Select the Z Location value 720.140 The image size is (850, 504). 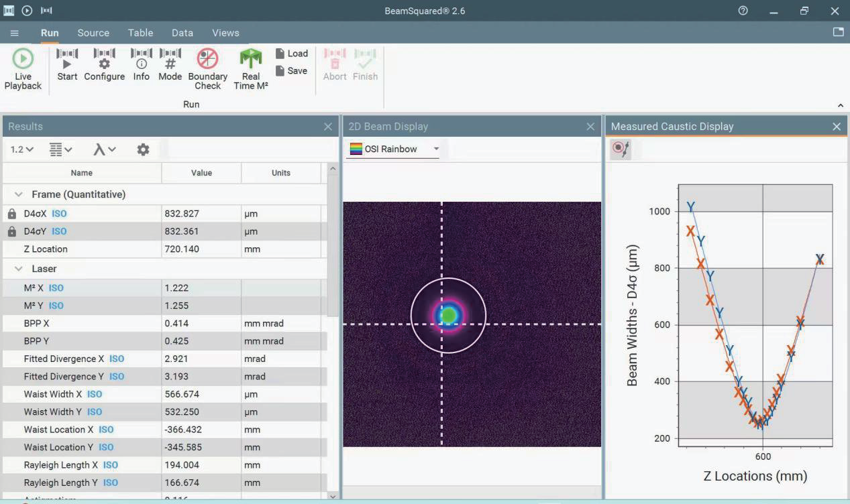pos(183,249)
